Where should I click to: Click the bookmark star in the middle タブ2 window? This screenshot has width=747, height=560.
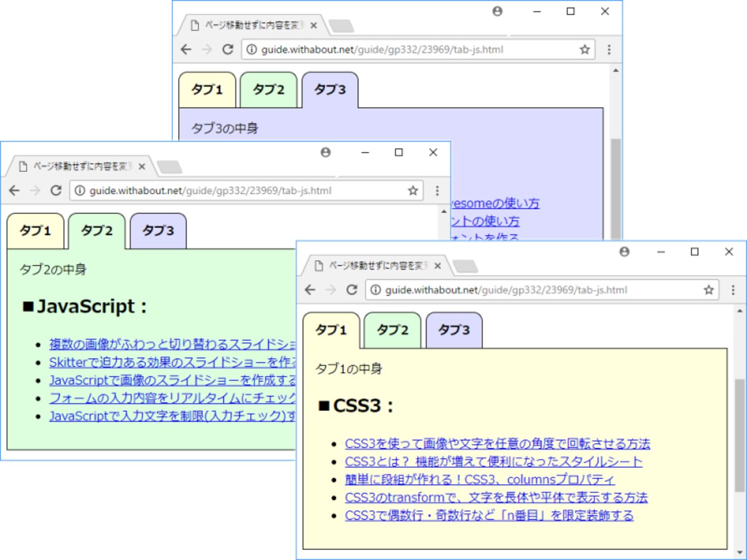[x=413, y=190]
